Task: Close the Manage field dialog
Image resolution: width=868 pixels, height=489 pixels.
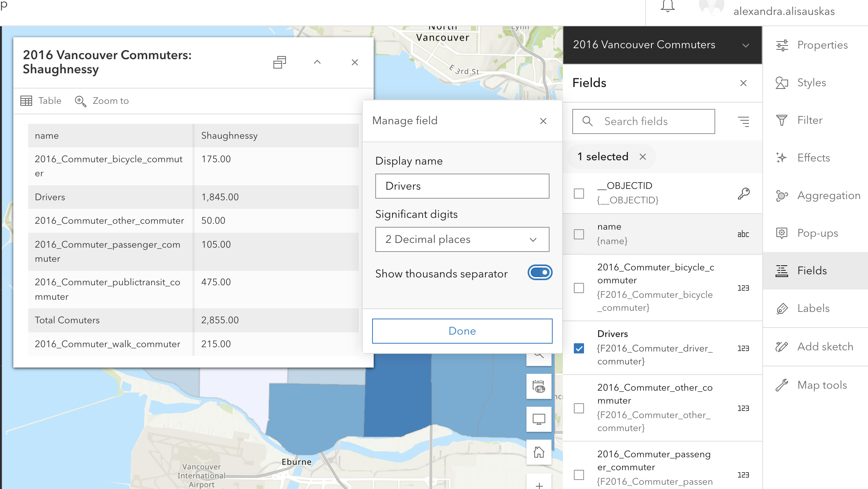Action: pyautogui.click(x=543, y=121)
